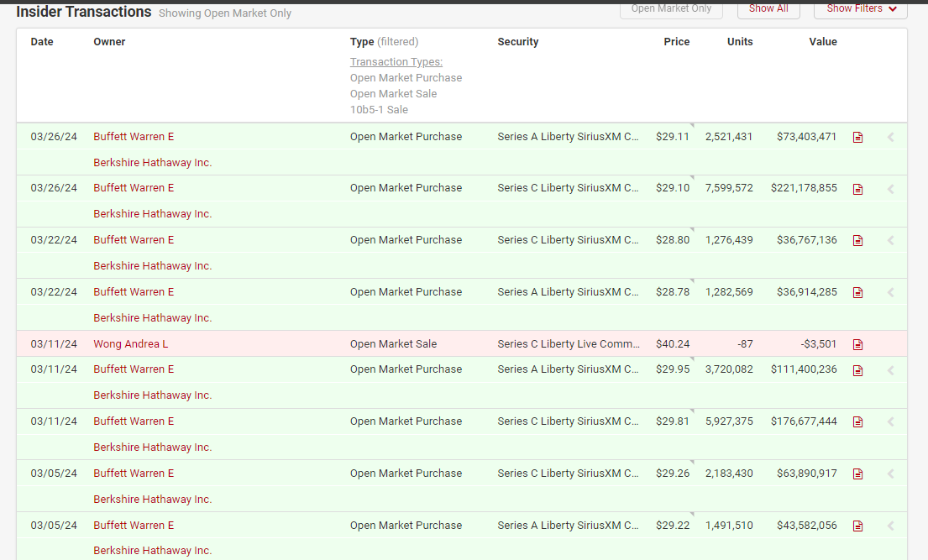Sort by the Type column header
The height and width of the screenshot is (560, 928).
pos(362,41)
